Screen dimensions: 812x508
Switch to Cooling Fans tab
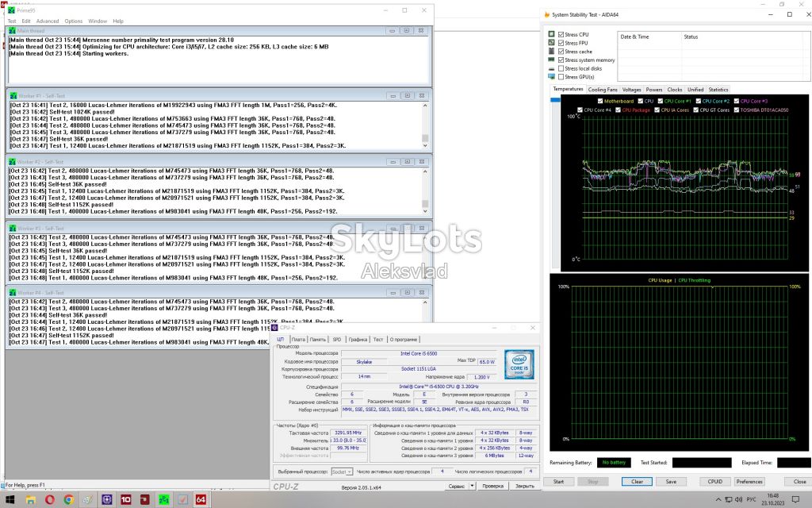click(x=603, y=90)
